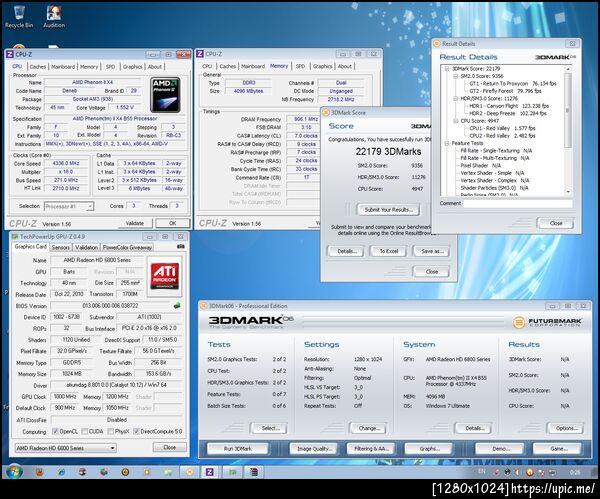Click the Graphs button in 3DMark06
Screen dimensions: 600x499
[428, 448]
